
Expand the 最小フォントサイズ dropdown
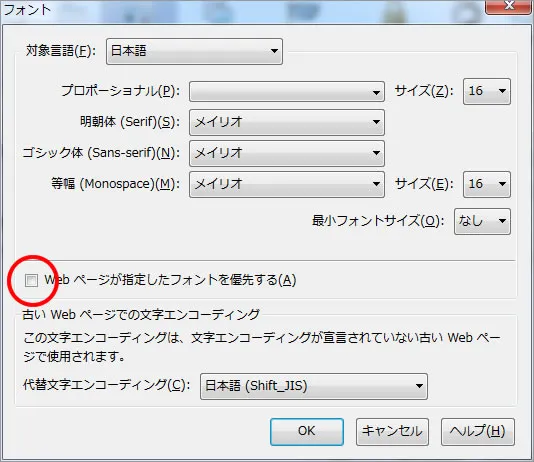(482, 221)
